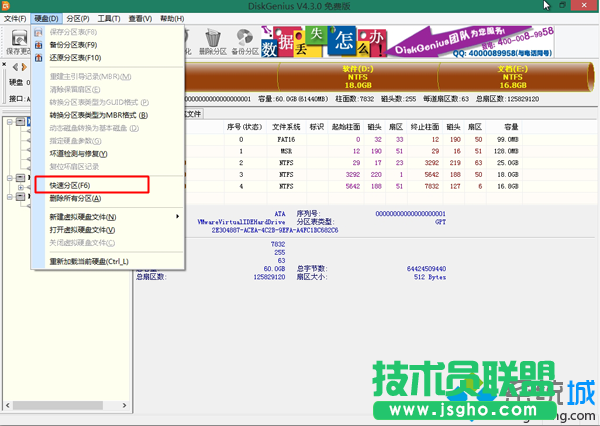Click the 标识 column header
The height and width of the screenshot is (426, 600).
pyautogui.click(x=316, y=127)
